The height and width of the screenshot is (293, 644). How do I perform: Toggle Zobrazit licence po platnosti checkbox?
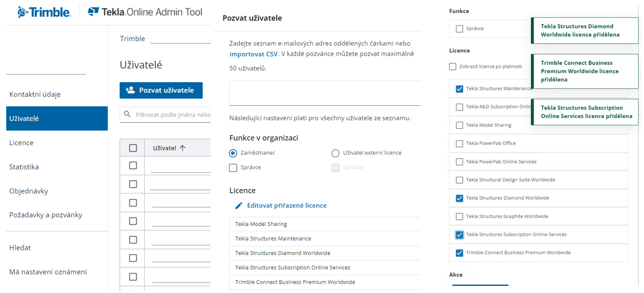click(x=453, y=67)
